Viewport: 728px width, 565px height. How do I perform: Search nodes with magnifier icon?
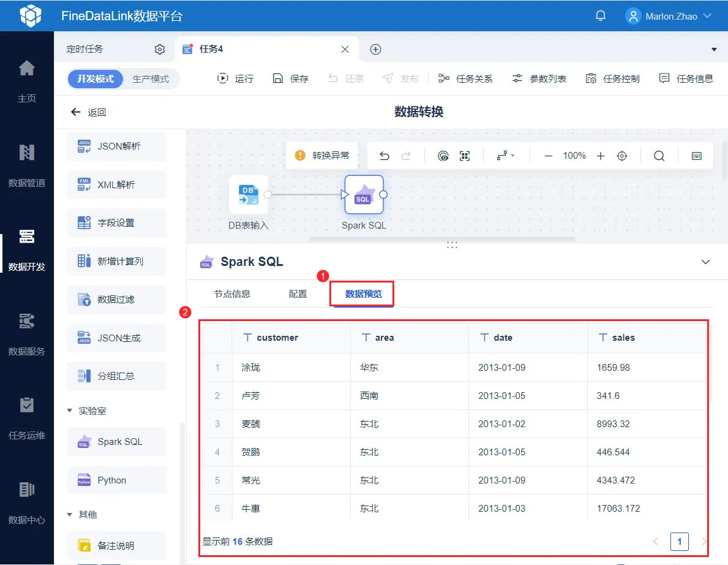click(x=659, y=156)
